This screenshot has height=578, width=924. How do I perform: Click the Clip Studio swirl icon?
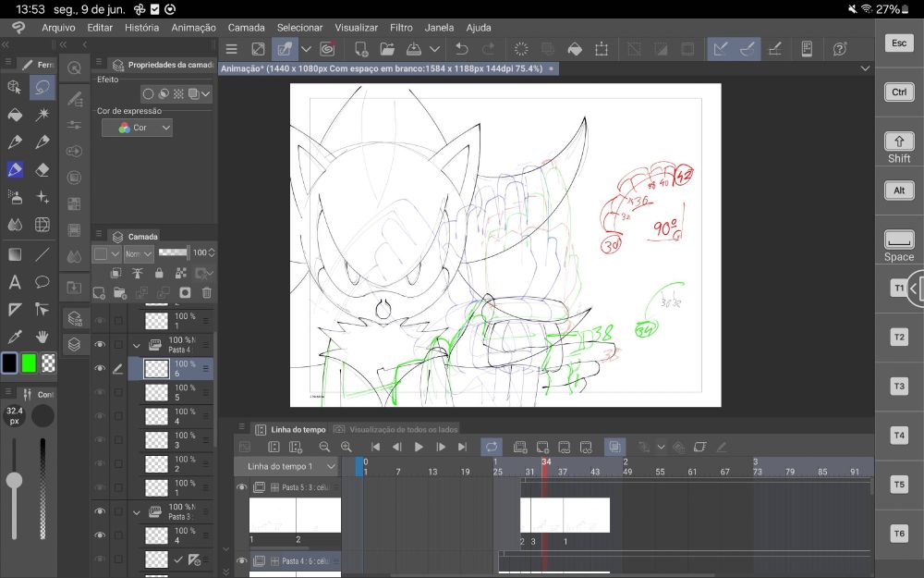coord(327,49)
